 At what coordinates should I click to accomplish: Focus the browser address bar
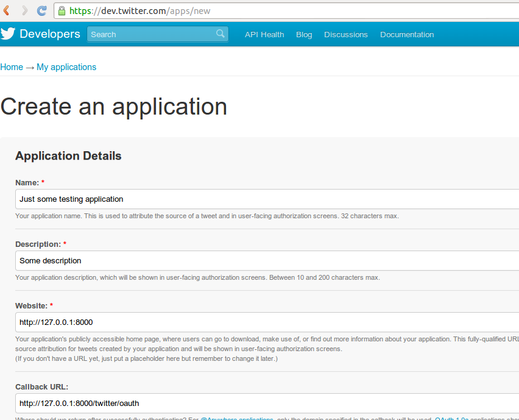point(287,11)
